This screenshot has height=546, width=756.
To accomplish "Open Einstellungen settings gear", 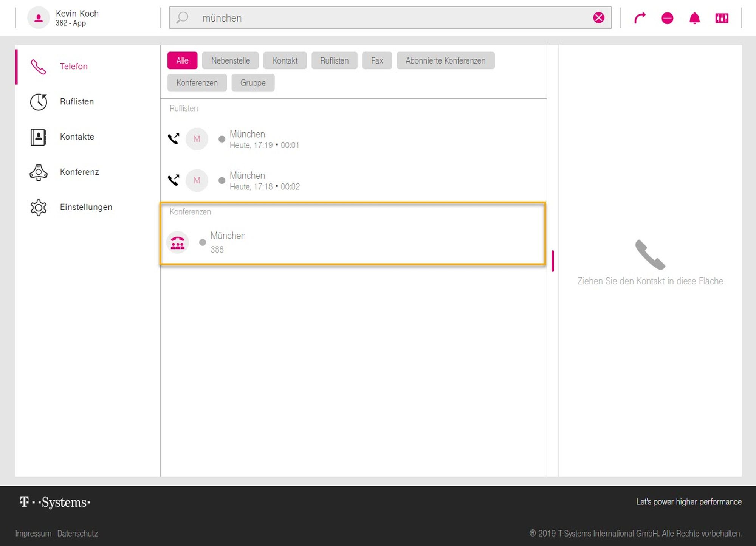I will click(39, 207).
